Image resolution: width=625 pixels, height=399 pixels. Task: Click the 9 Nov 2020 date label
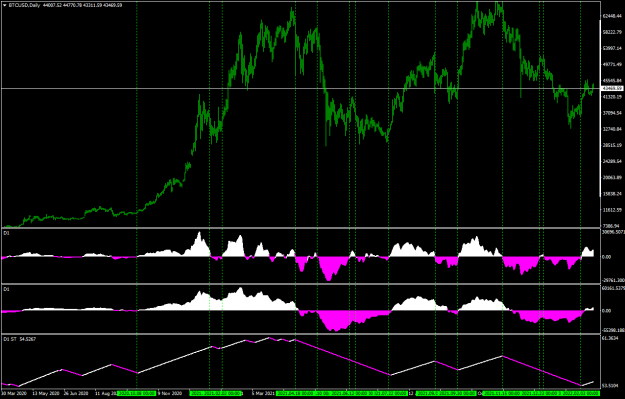170,393
